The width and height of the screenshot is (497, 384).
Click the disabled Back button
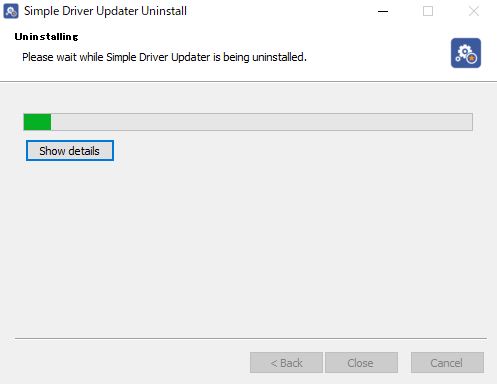(286, 362)
